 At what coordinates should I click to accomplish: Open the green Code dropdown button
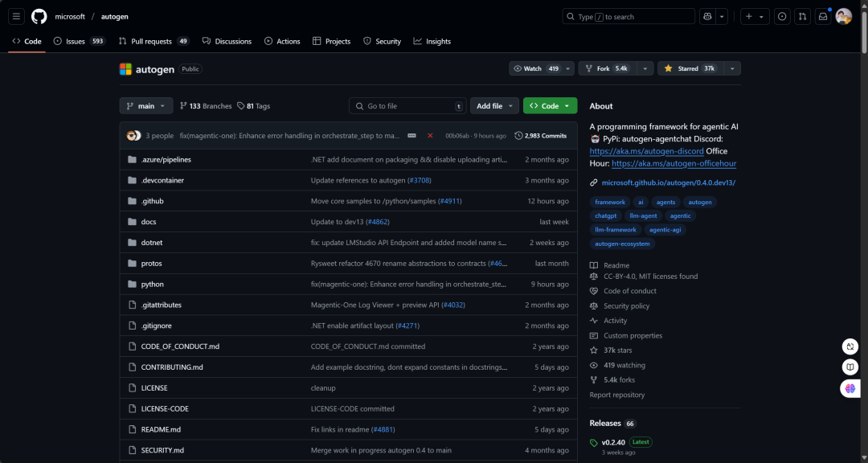[550, 106]
